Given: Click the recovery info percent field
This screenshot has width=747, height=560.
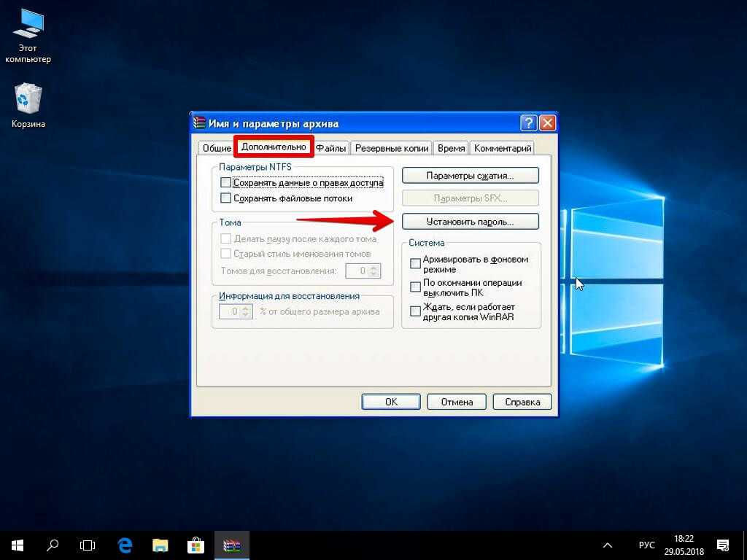Looking at the screenshot, I should point(230,312).
